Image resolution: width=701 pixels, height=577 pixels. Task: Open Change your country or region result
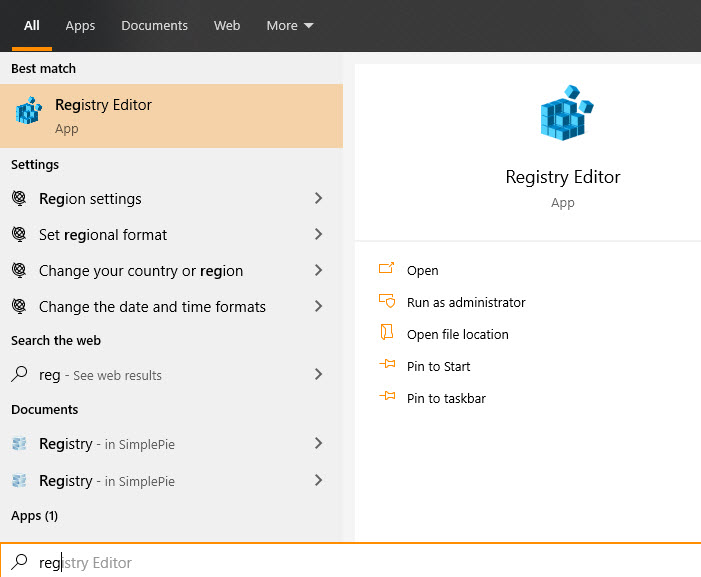pos(171,271)
